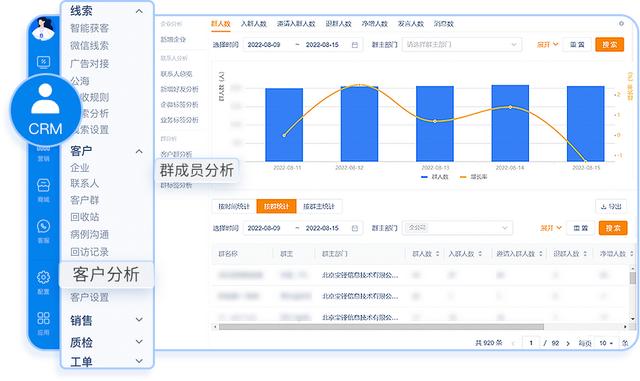Select 群成员分析 in the analysis submenu
Image resolution: width=640 pixels, height=381 pixels.
196,170
